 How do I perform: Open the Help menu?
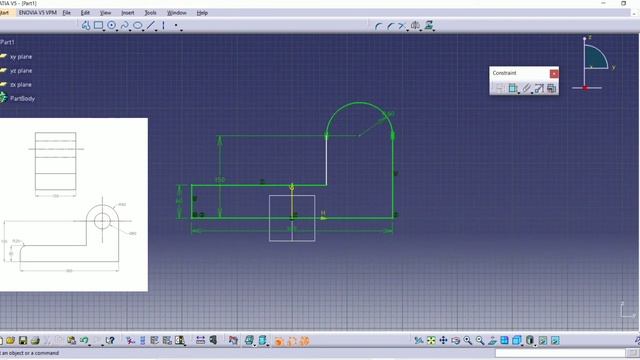click(202, 13)
